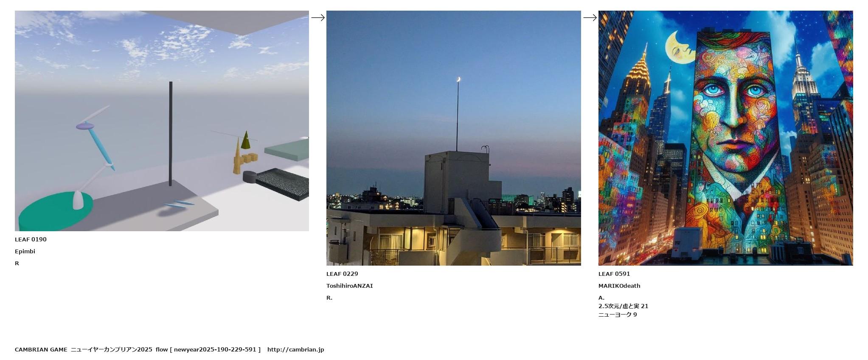
Task: Click the black pole in 3D scene
Action: tap(171, 133)
